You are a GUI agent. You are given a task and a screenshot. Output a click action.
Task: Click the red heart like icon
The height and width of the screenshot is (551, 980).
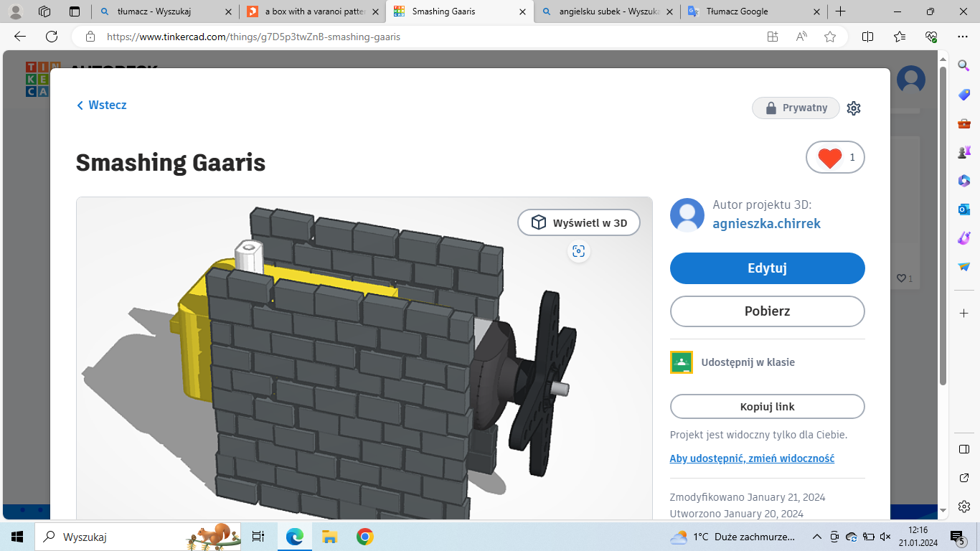829,158
